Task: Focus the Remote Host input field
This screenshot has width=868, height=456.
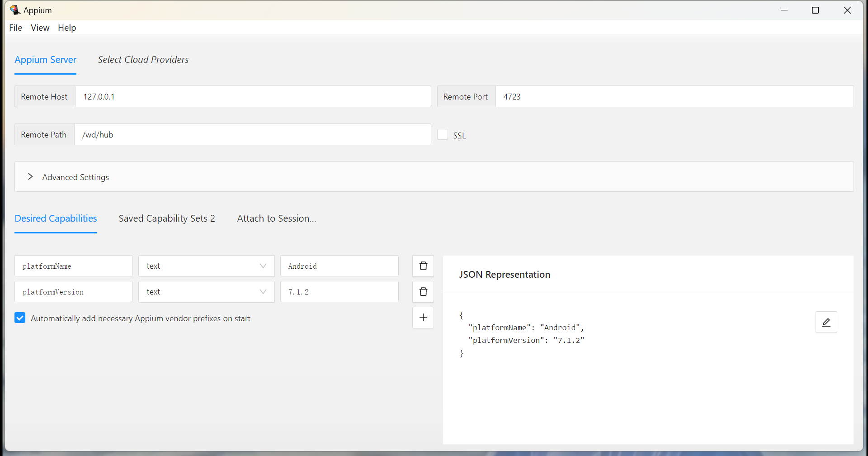Action: [x=253, y=96]
